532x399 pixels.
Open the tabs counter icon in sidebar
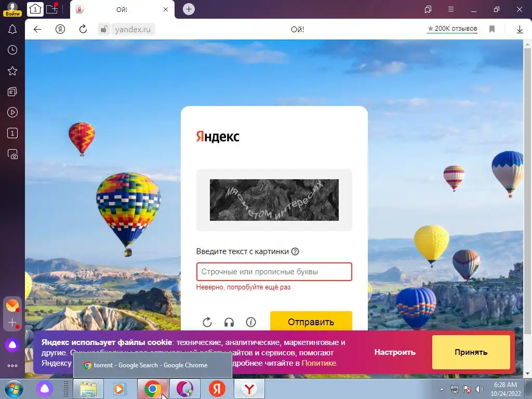12,134
